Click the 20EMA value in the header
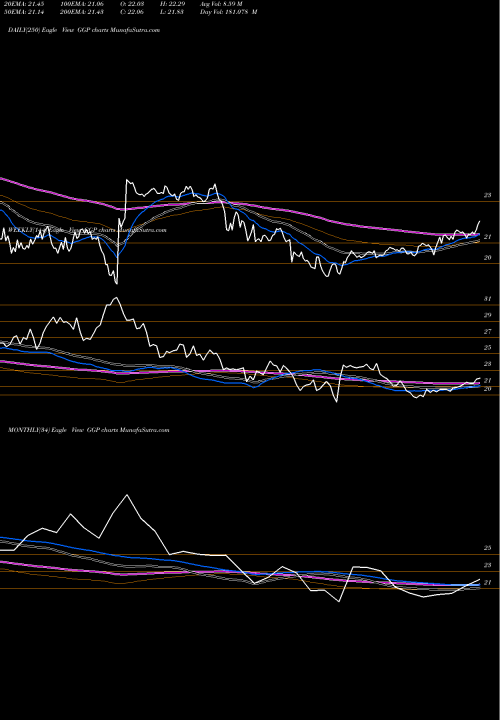This screenshot has height=720, width=500. 23,4
